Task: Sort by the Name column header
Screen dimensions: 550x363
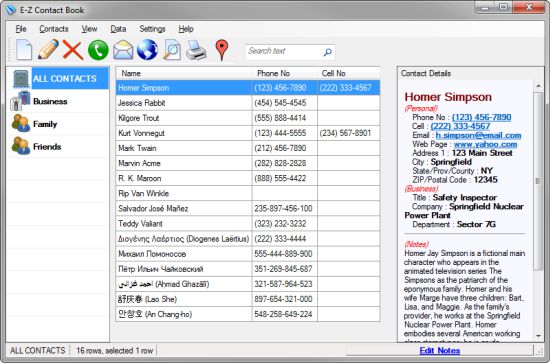Action: point(184,73)
